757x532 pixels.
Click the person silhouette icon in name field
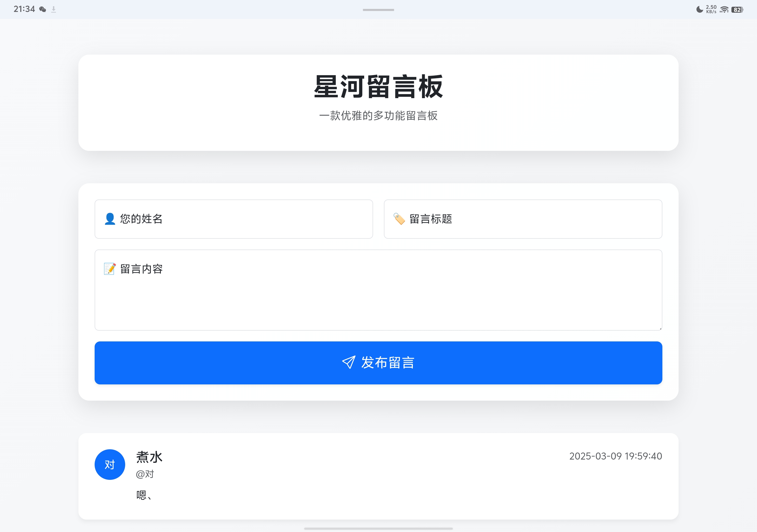[x=110, y=219]
